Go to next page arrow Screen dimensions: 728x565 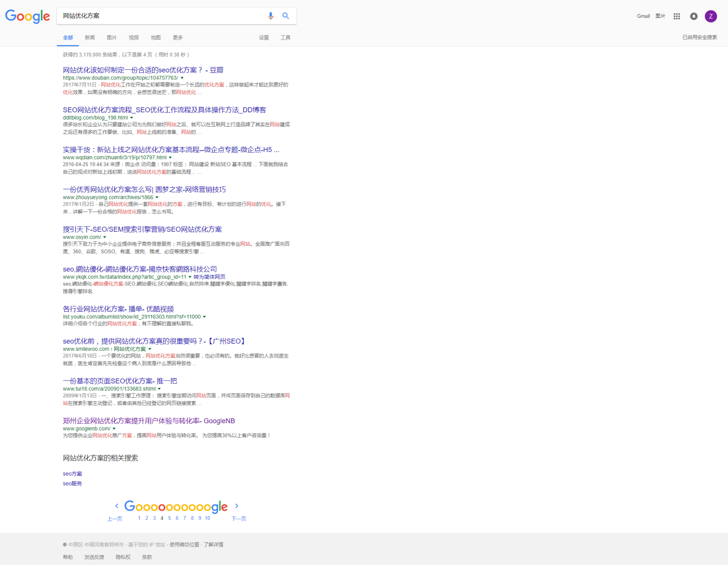[237, 506]
